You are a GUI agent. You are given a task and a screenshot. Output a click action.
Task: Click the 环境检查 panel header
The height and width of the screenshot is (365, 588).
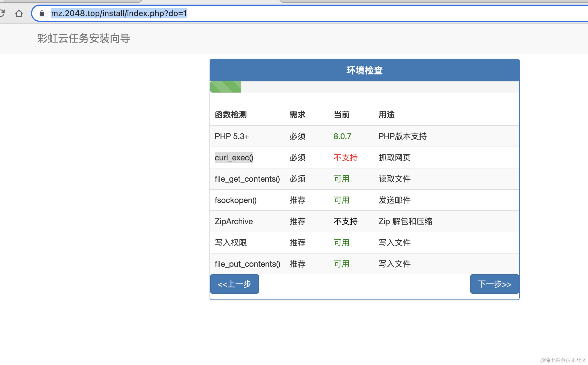point(364,70)
